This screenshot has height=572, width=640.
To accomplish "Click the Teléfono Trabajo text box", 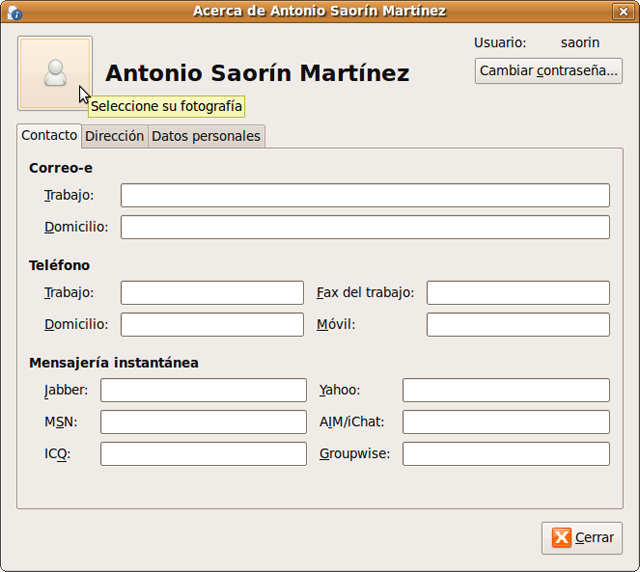I will click(x=212, y=292).
